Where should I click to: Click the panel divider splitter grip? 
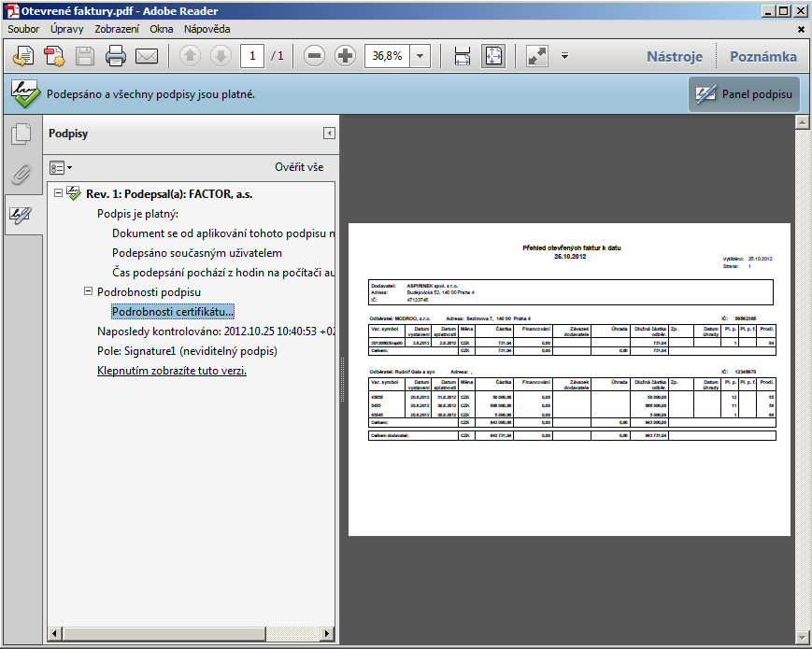[342, 379]
